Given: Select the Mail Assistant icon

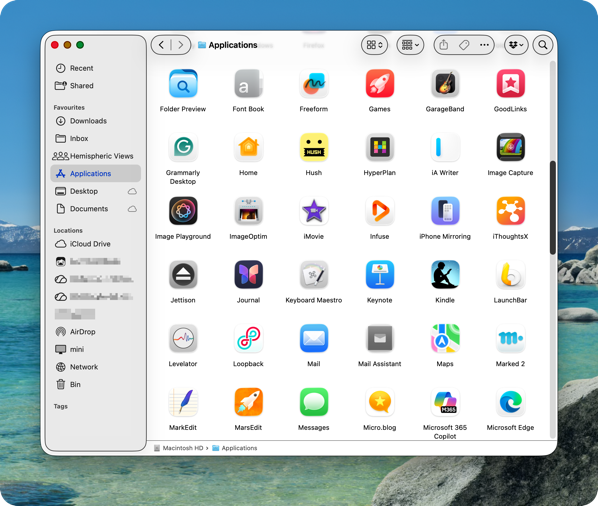Looking at the screenshot, I should 379,338.
